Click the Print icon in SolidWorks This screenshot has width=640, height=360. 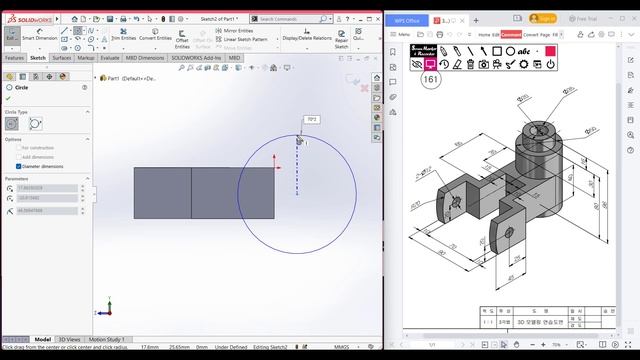click(x=123, y=19)
